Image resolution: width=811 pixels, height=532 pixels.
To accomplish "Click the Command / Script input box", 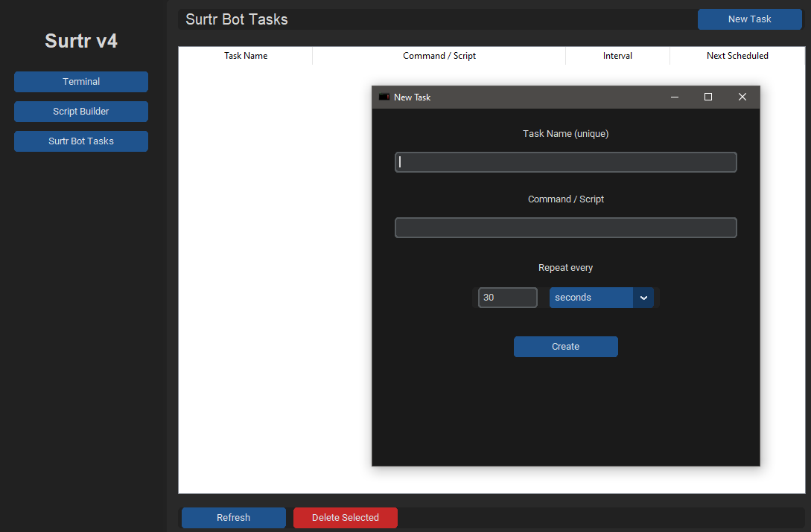I will tap(565, 227).
